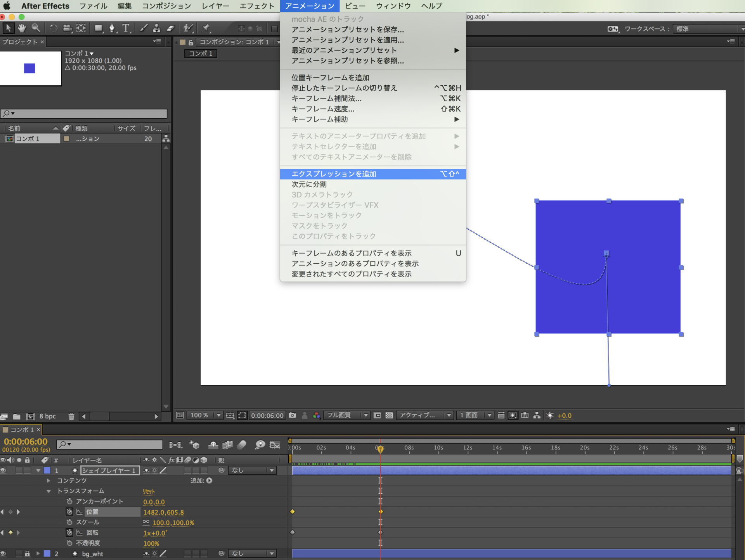
Task: Hide シェイプレイヤー 1 with eye toggle
Action: (x=3, y=470)
